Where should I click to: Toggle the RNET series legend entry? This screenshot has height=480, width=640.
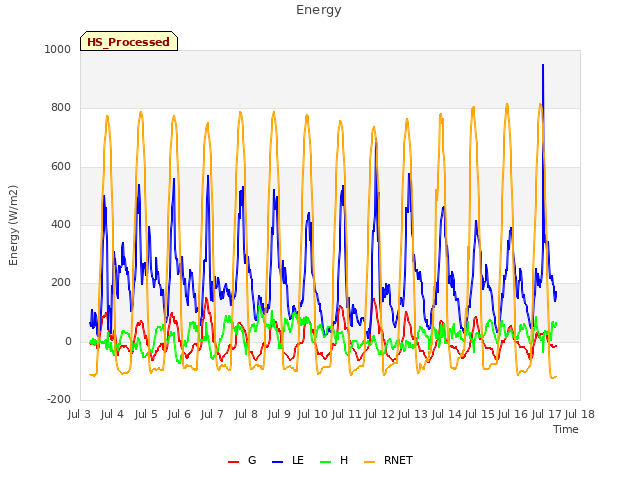[388, 460]
